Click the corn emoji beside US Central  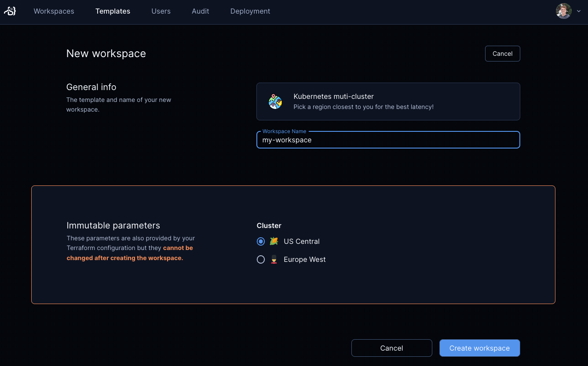(x=274, y=241)
